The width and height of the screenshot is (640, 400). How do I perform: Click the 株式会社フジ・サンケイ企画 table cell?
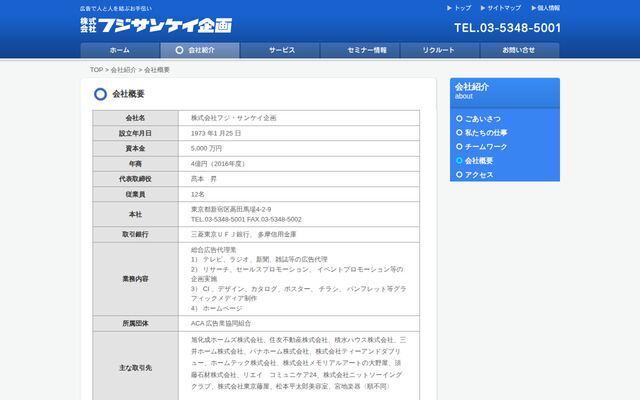point(299,118)
